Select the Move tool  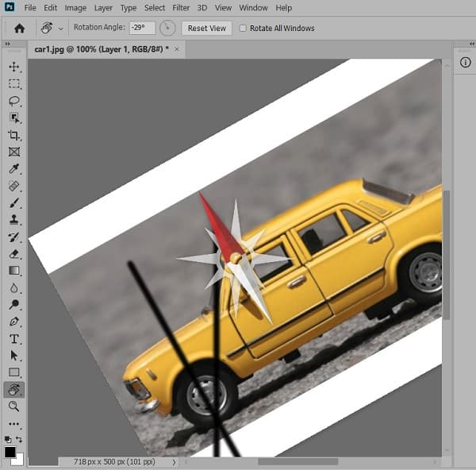point(14,67)
